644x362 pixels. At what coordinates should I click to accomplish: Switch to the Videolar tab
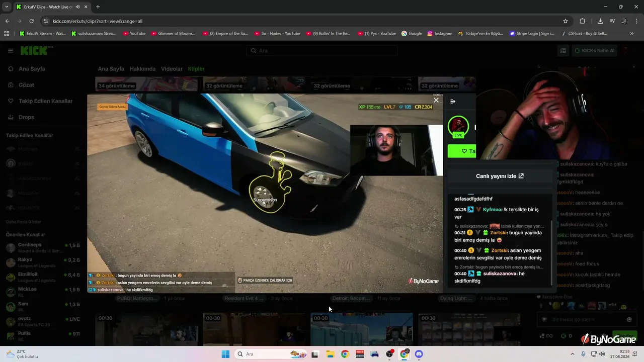click(x=172, y=69)
